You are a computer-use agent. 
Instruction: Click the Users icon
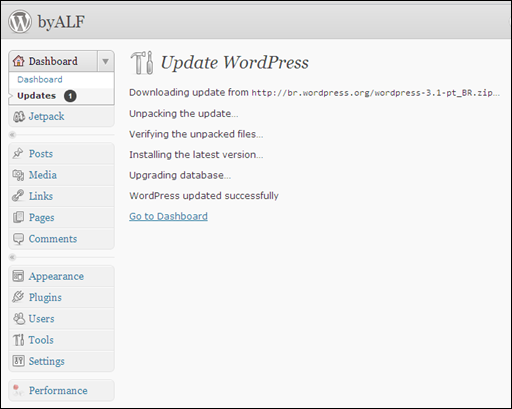pyautogui.click(x=19, y=318)
